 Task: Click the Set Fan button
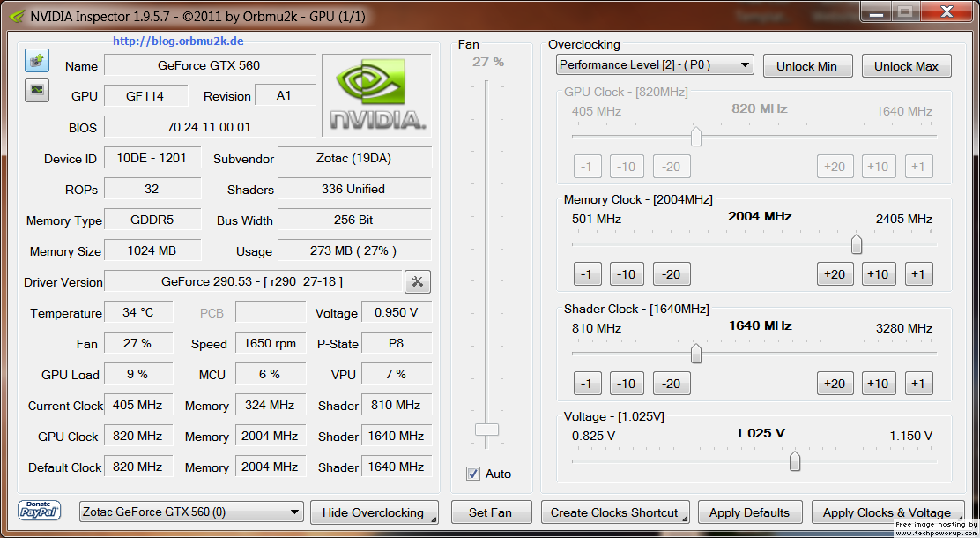[491, 512]
